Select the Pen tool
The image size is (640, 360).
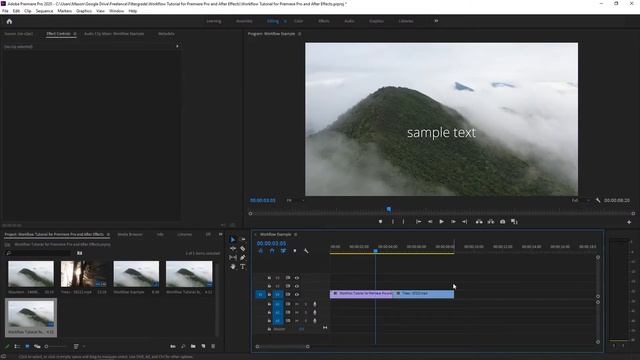(x=243, y=258)
